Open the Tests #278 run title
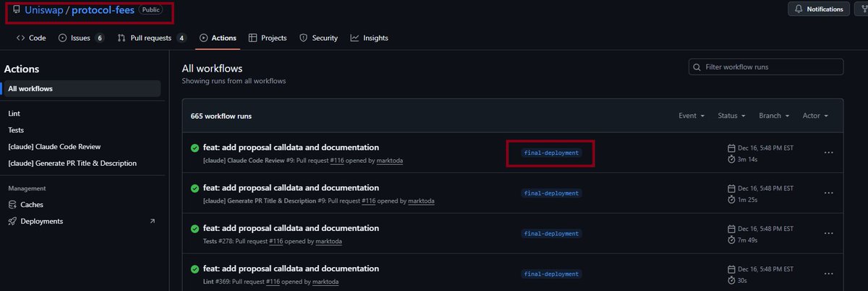The image size is (868, 291). (x=291, y=228)
